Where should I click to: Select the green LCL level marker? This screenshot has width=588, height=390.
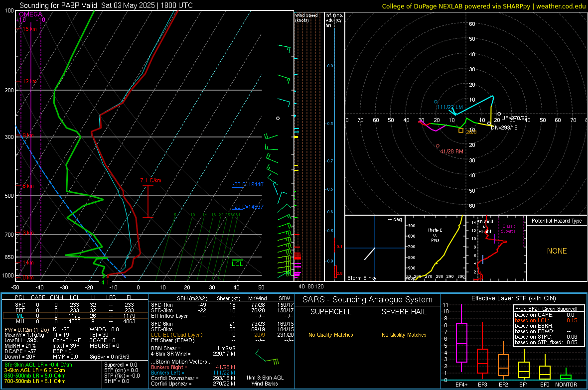pyautogui.click(x=237, y=263)
